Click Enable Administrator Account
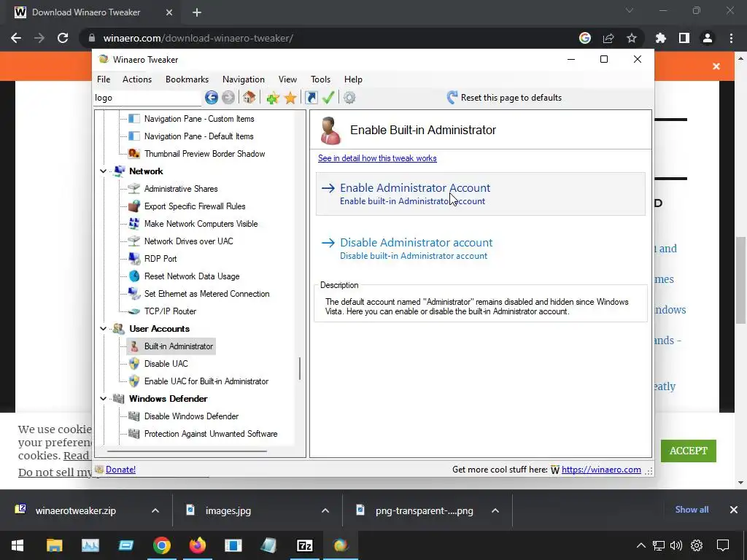The width and height of the screenshot is (747, 560). 480,194
